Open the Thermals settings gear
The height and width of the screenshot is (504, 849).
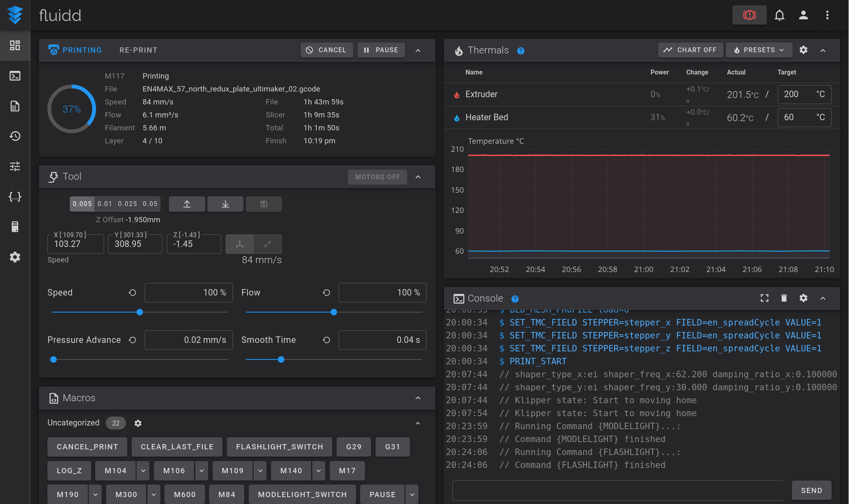[803, 50]
